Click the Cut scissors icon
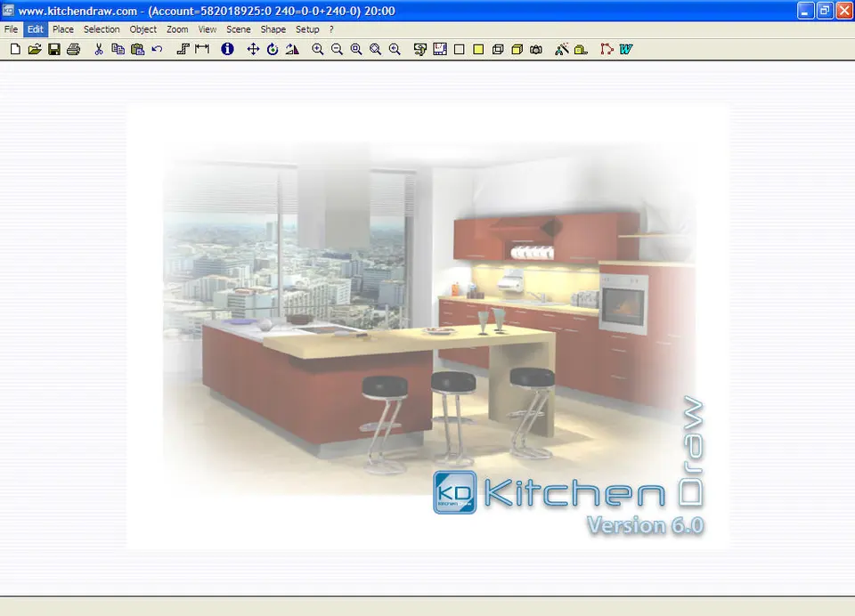This screenshot has height=616, width=855. coord(99,50)
